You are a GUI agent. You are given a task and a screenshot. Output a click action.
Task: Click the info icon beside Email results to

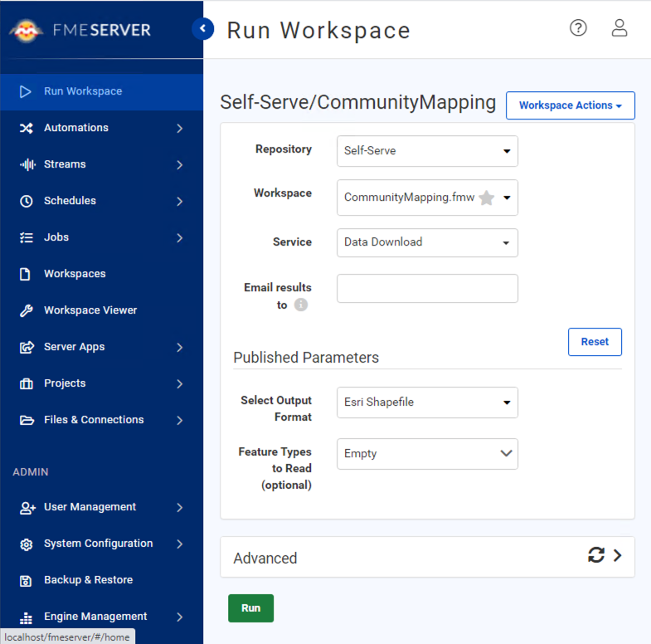[x=300, y=305]
